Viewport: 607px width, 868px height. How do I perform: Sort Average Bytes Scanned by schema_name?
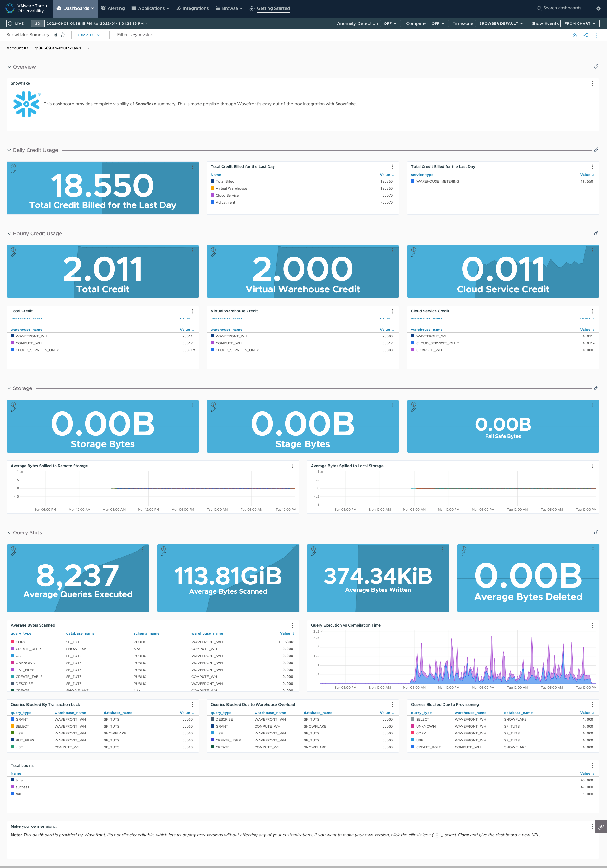(146, 634)
